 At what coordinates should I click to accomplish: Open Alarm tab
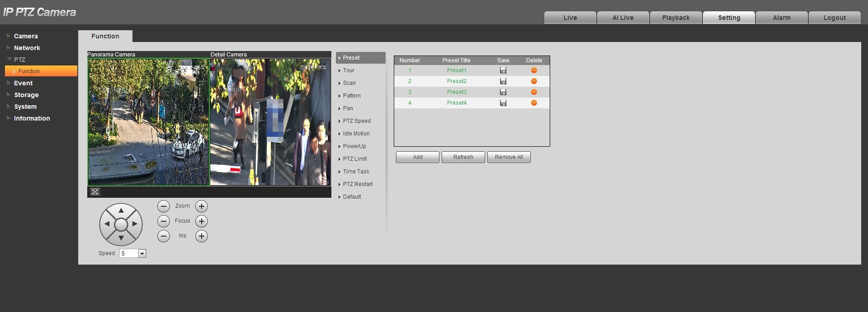[x=782, y=18]
